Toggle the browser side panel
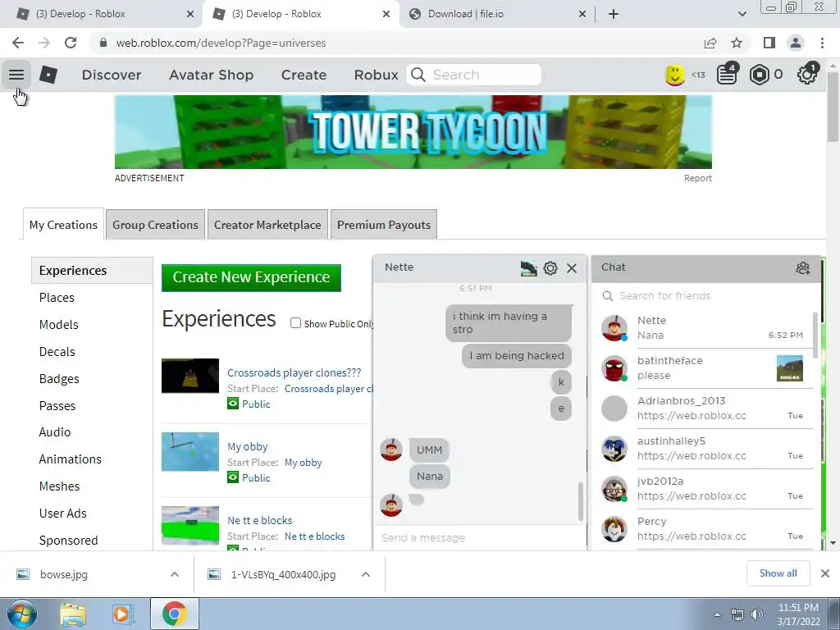Viewport: 840px width, 630px height. tap(769, 43)
